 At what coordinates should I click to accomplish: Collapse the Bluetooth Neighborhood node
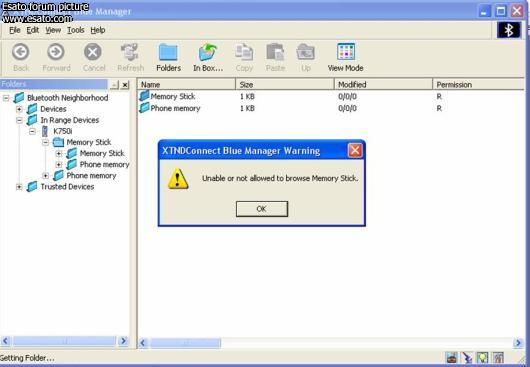pyautogui.click(x=6, y=98)
